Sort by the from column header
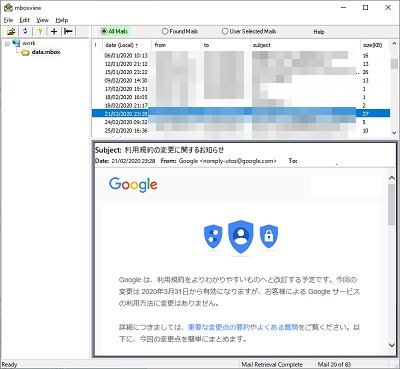The width and height of the screenshot is (400, 369). click(x=176, y=45)
